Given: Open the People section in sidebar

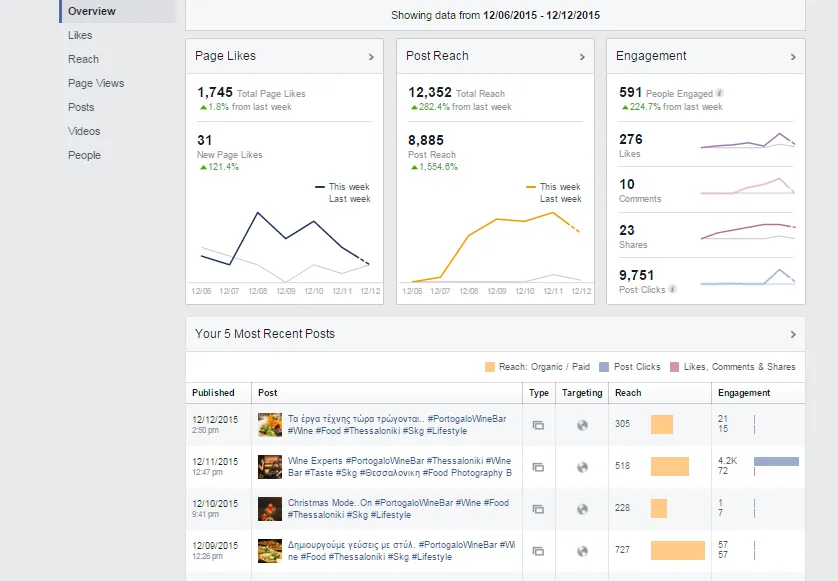Looking at the screenshot, I should coord(84,156).
